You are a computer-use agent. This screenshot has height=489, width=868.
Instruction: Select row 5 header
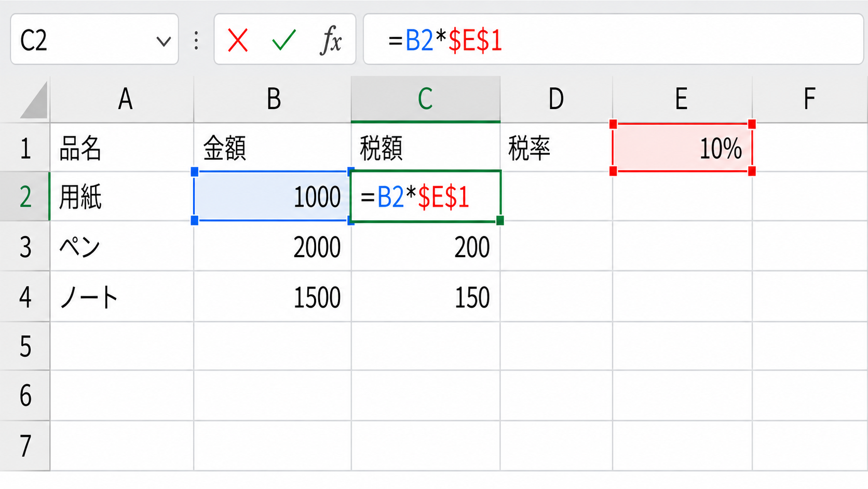pos(25,346)
